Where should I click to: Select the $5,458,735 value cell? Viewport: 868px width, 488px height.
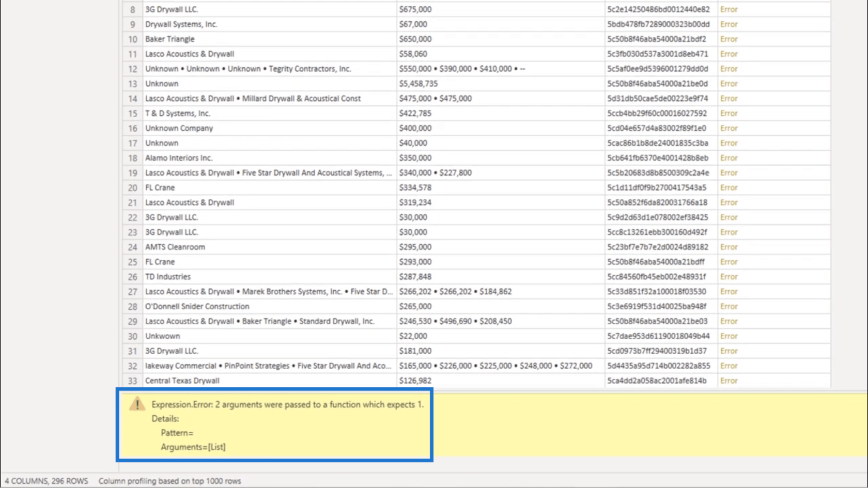(501, 84)
